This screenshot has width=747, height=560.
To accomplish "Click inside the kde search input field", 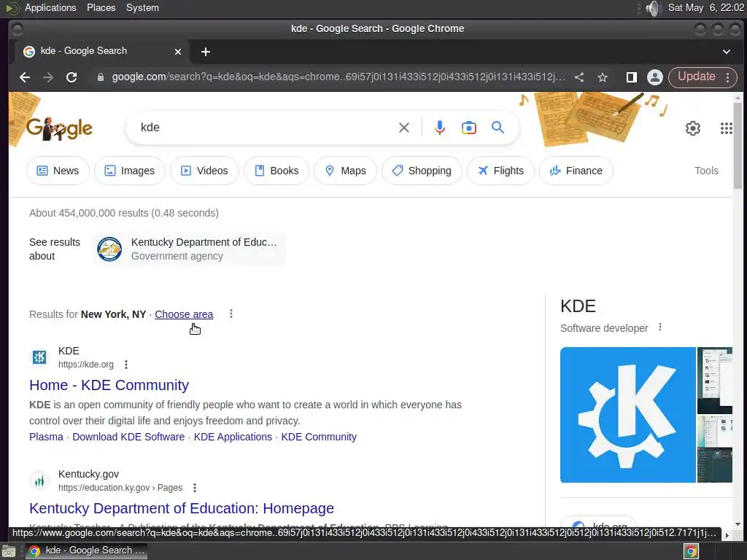I will pos(267,128).
